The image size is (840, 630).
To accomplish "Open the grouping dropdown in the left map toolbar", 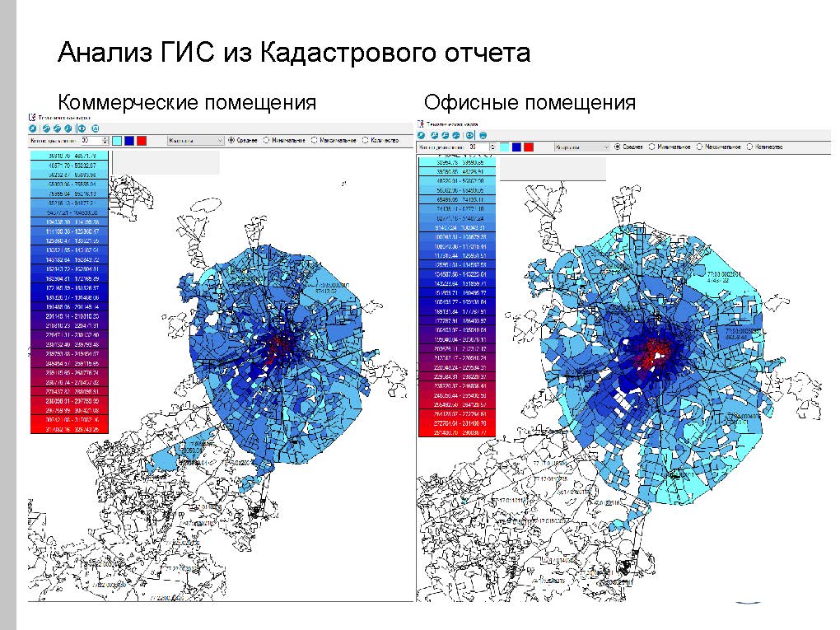I will [x=195, y=141].
